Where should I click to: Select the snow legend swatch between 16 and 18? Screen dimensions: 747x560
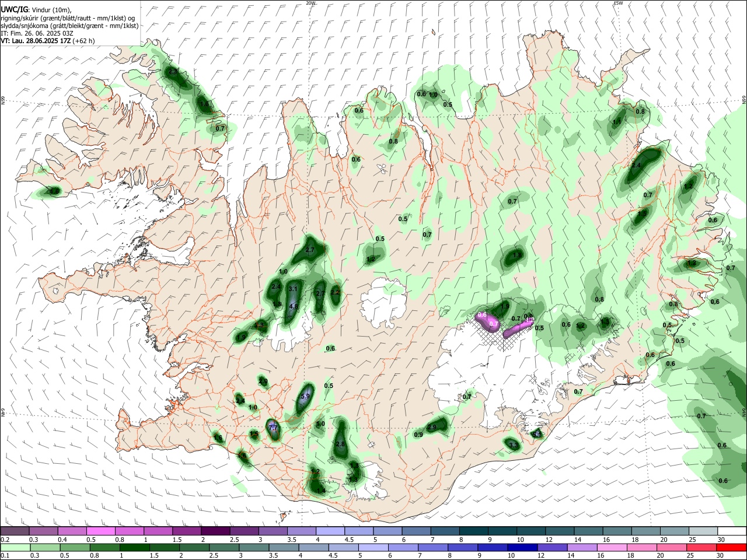(617, 531)
